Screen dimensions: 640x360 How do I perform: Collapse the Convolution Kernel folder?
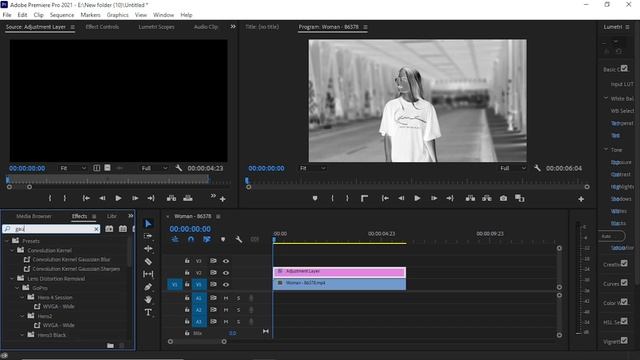tap(12, 250)
